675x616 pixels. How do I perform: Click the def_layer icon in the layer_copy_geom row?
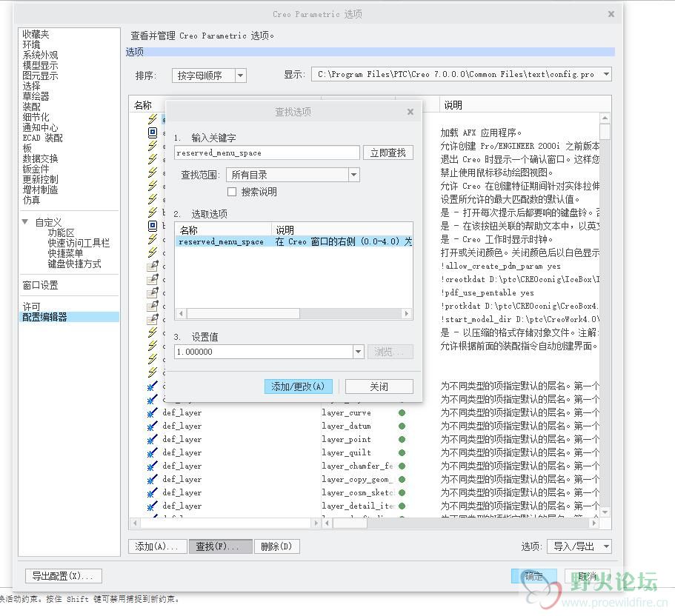pyautogui.click(x=152, y=480)
